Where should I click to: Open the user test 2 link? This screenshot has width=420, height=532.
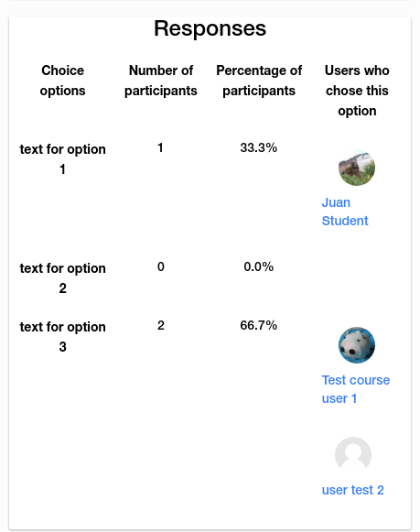pos(353,490)
